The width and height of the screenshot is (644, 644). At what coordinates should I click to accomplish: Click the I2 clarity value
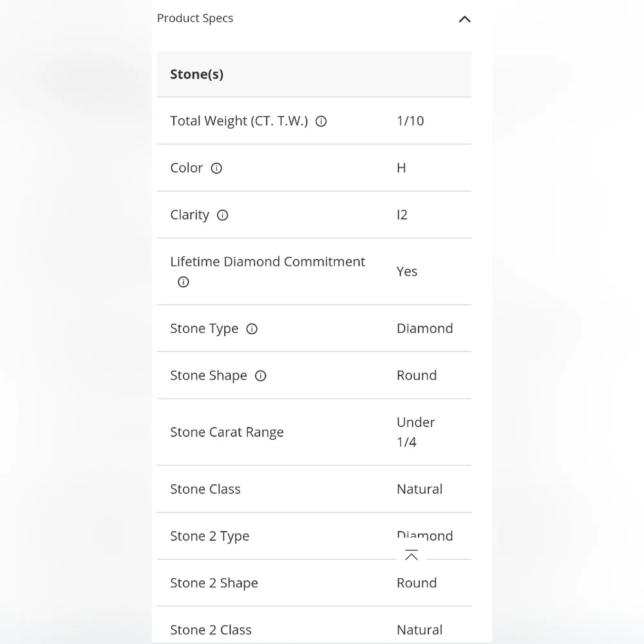tap(402, 215)
